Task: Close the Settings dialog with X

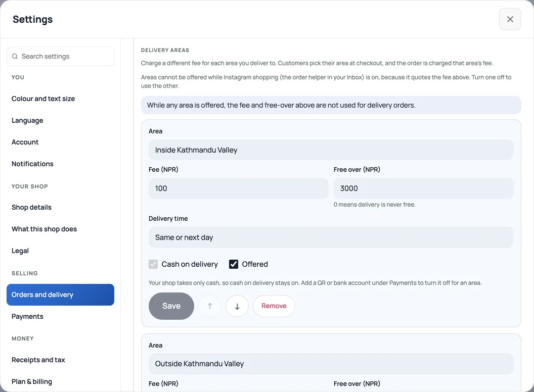Action: click(510, 19)
